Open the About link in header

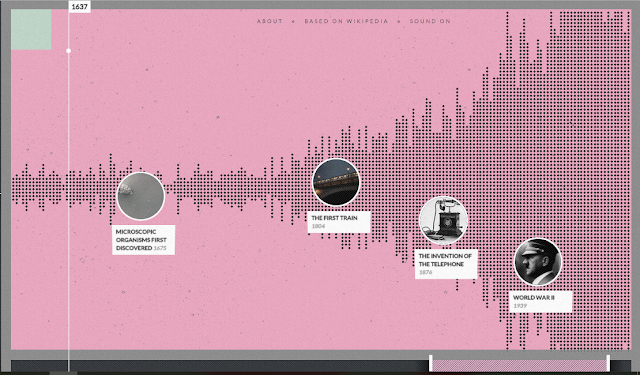click(269, 21)
